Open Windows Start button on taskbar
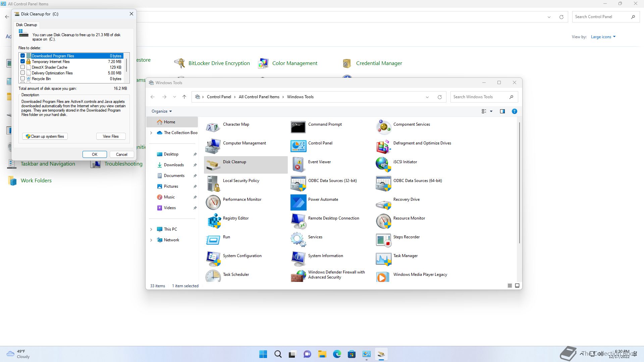This screenshot has width=644, height=362. click(x=263, y=354)
